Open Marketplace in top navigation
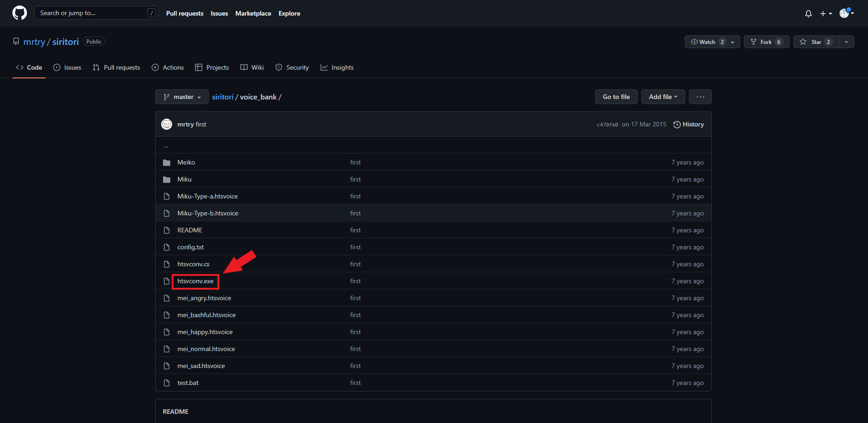 click(x=253, y=13)
